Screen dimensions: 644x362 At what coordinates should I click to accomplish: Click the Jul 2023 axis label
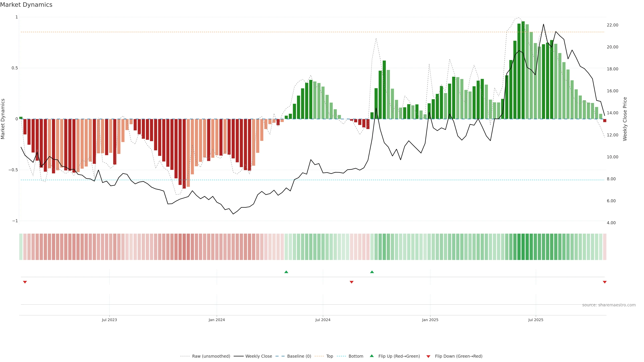[109, 320]
